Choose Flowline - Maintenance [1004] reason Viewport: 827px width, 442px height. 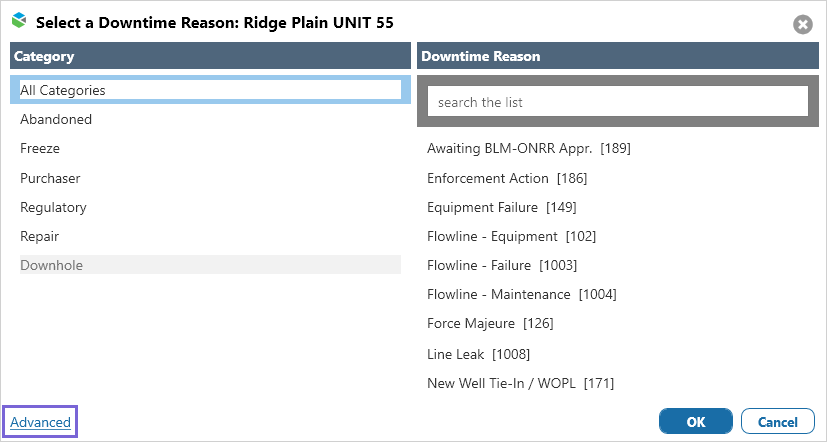point(521,294)
